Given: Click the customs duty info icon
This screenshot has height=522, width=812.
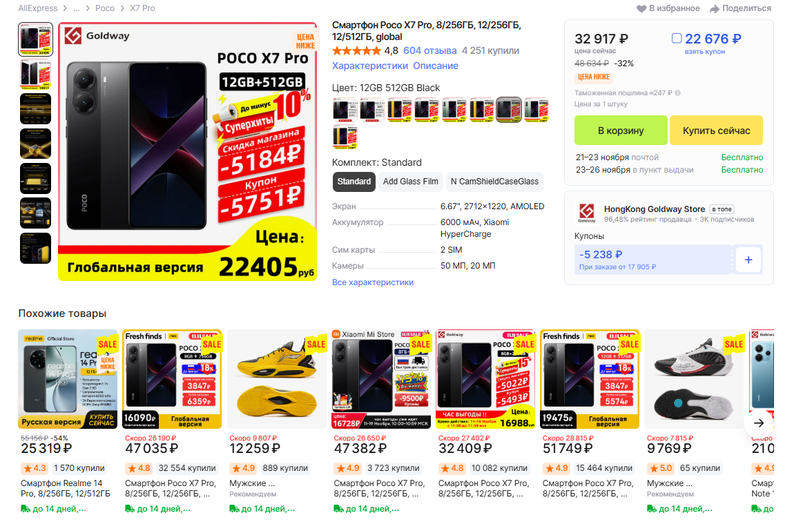Looking at the screenshot, I should pos(677,93).
